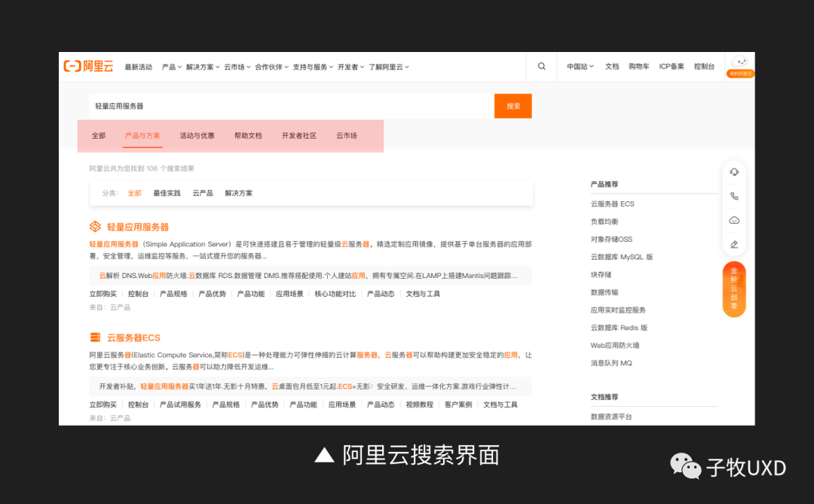The image size is (814, 504).
Task: Expand the 解决方案 navigation dropdown
Action: [x=203, y=67]
